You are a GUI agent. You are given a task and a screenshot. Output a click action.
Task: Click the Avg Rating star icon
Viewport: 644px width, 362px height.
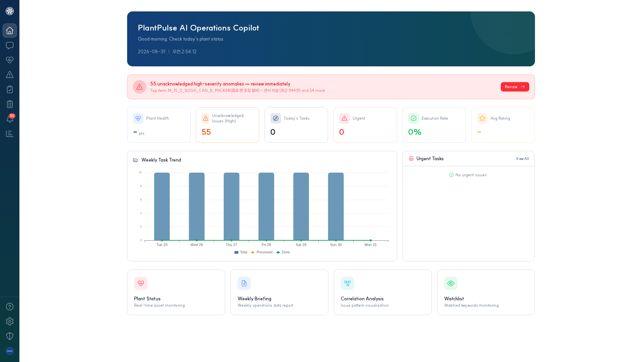(x=482, y=118)
